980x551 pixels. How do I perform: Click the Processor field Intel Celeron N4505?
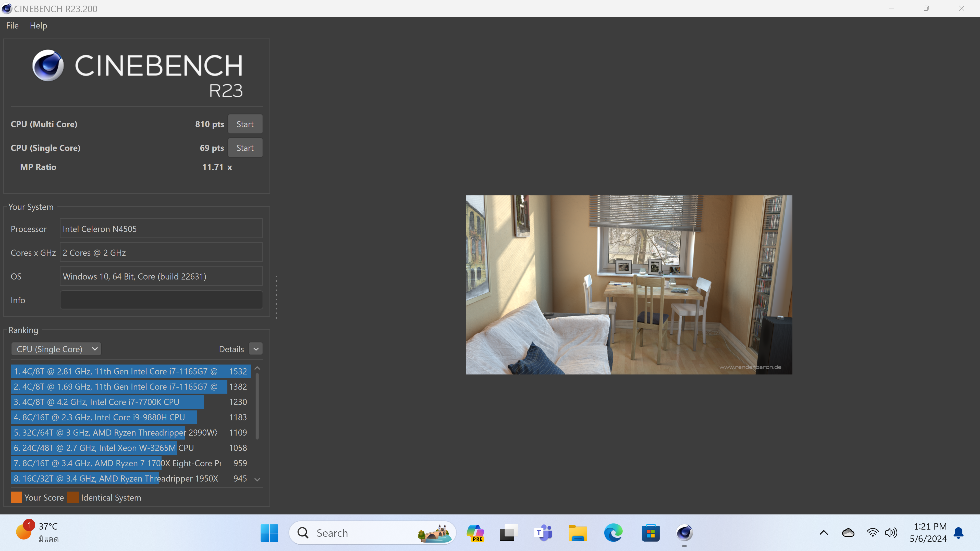point(161,229)
